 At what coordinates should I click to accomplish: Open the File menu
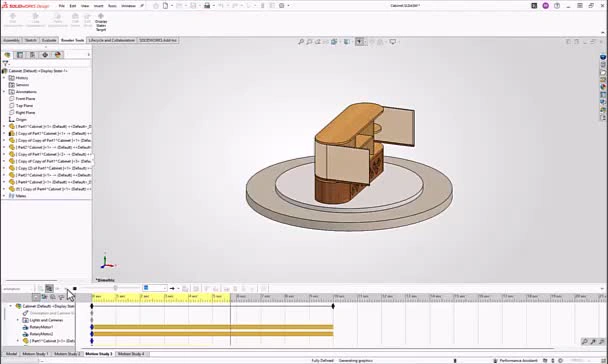[62, 6]
